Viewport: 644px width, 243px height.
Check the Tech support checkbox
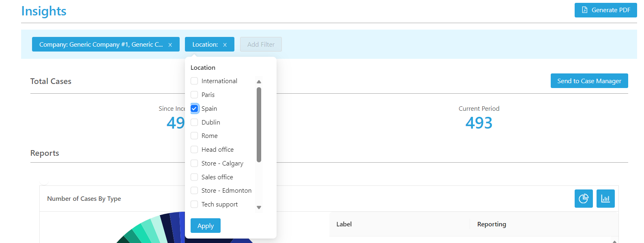coord(194,204)
